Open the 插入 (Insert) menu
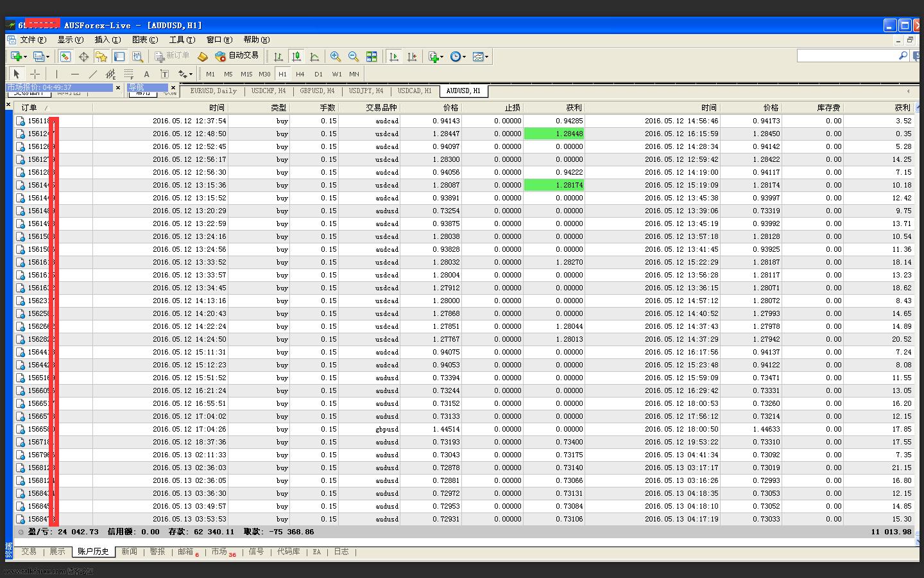The width and height of the screenshot is (924, 578). click(x=108, y=40)
